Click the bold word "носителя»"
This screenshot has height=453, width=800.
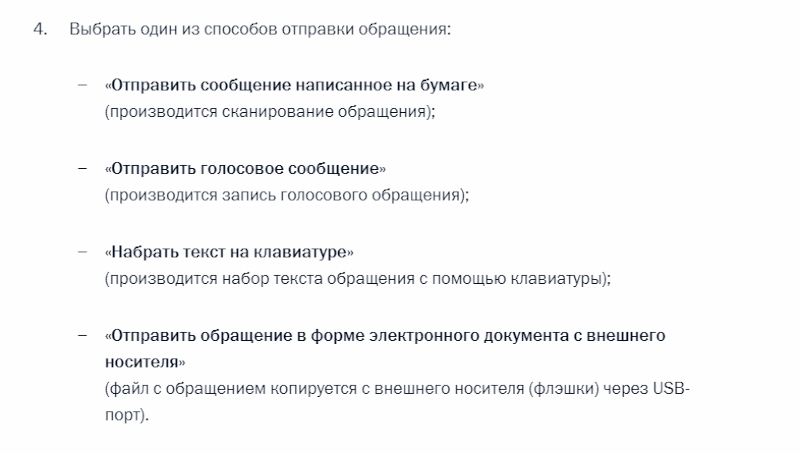145,362
